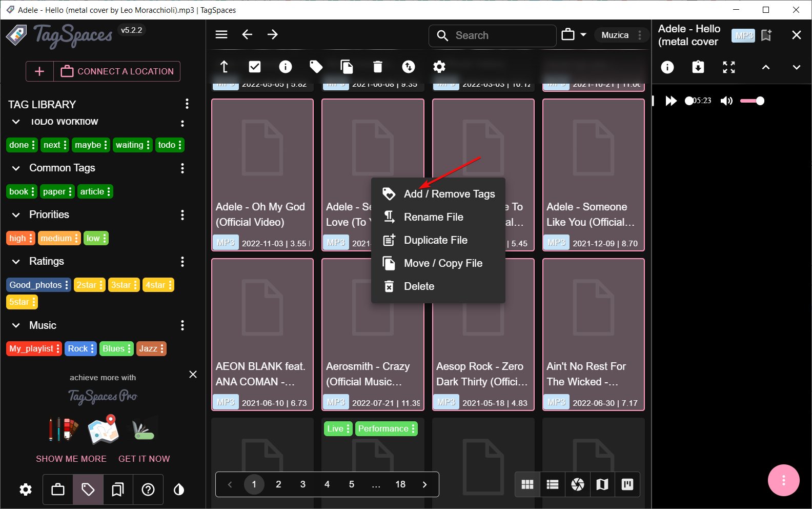The image size is (812, 509).
Task: Switch to kanban perspective view
Action: click(627, 484)
